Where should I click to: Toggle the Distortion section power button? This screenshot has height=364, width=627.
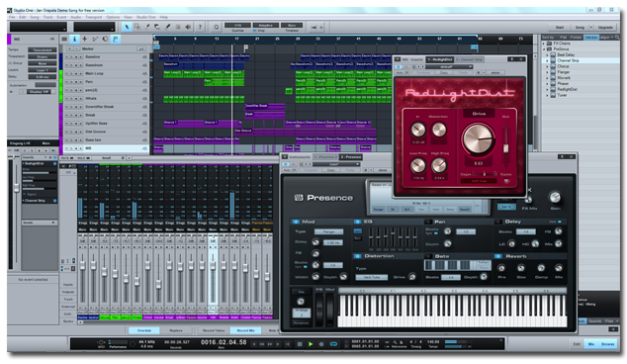pos(357,256)
